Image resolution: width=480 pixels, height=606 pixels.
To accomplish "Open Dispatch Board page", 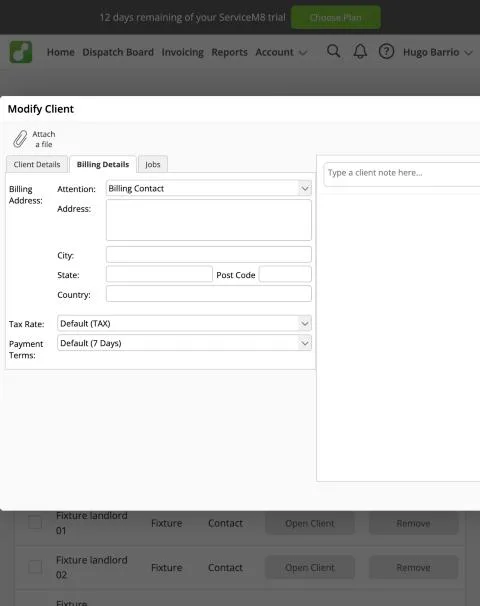I will point(118,52).
